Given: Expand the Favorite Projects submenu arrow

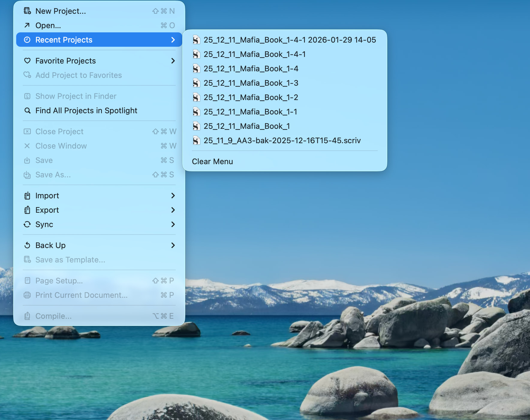Looking at the screenshot, I should [173, 61].
